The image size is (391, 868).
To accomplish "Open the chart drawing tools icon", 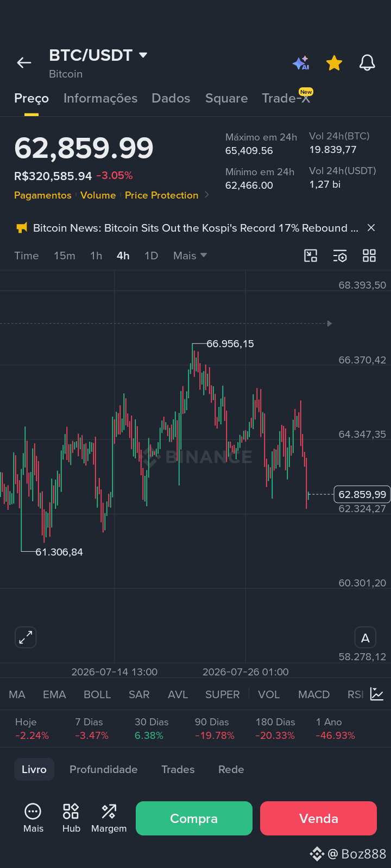I will (311, 256).
